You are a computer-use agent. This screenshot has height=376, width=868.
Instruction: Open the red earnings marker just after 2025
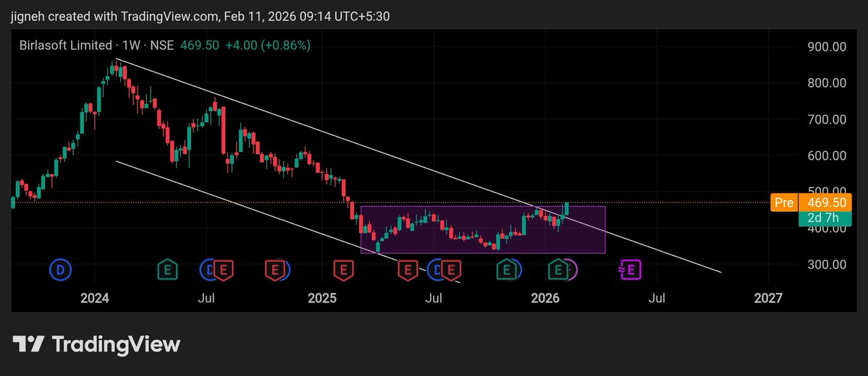pos(343,270)
